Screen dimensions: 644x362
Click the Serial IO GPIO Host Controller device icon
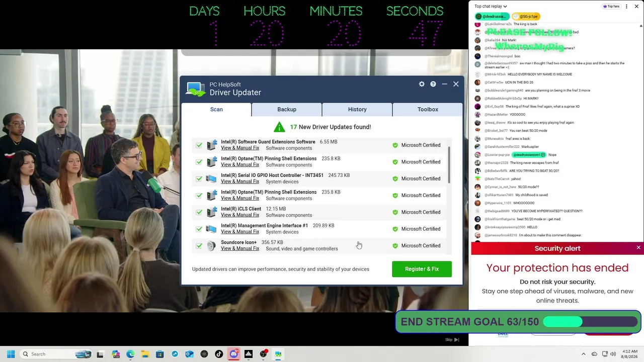(211, 178)
